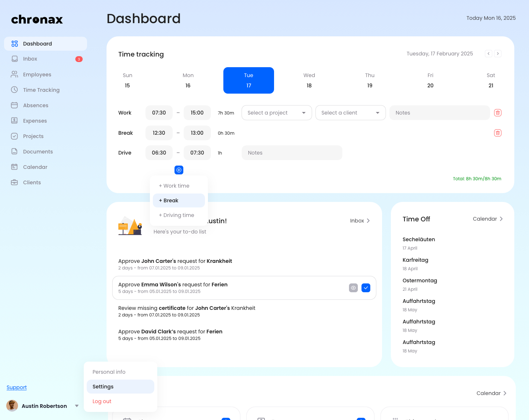Viewport: 529px width, 420px height.
Task: Open Clients briefcase icon
Action: [x=15, y=182]
